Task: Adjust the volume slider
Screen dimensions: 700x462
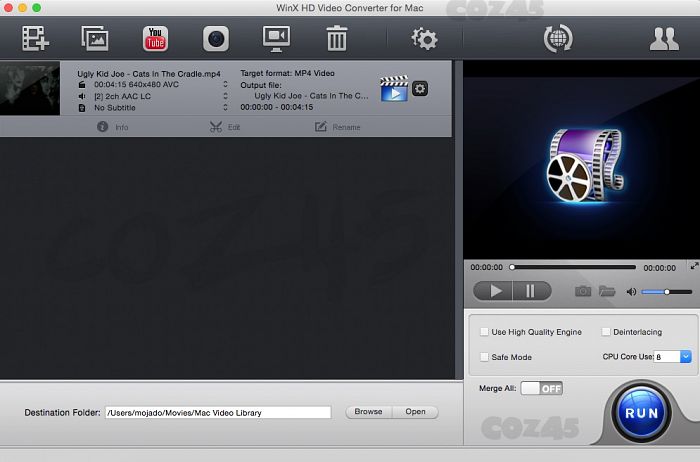Action: [x=667, y=292]
